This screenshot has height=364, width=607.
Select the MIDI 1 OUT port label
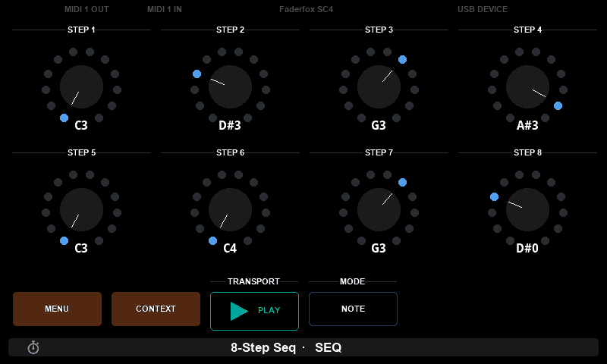pyautogui.click(x=86, y=9)
